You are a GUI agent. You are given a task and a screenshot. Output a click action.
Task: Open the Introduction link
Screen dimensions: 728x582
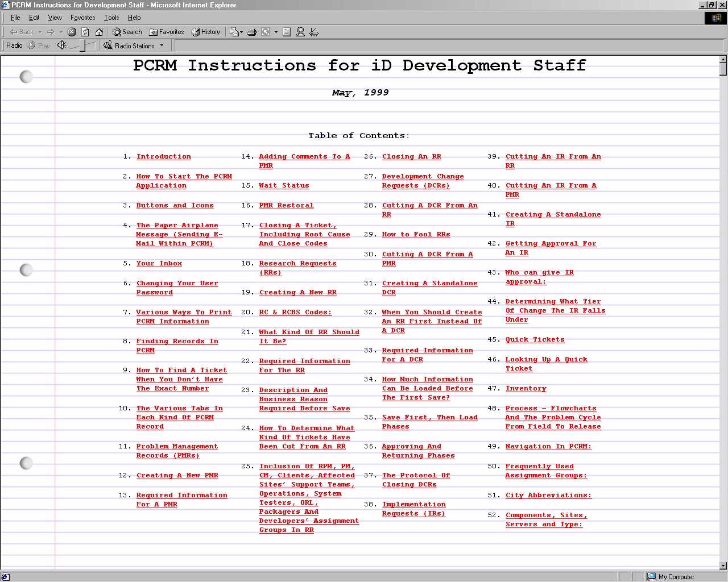(164, 156)
